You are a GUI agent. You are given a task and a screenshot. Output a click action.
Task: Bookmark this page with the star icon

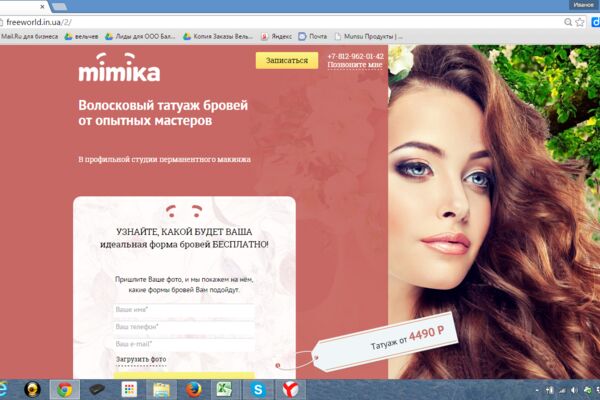coord(580,22)
